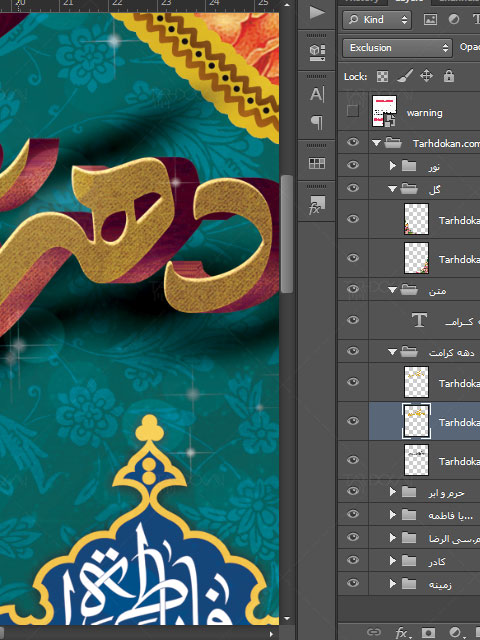Viewport: 480px width, 640px height.
Task: Hide the کادر group
Action: pyautogui.click(x=353, y=560)
